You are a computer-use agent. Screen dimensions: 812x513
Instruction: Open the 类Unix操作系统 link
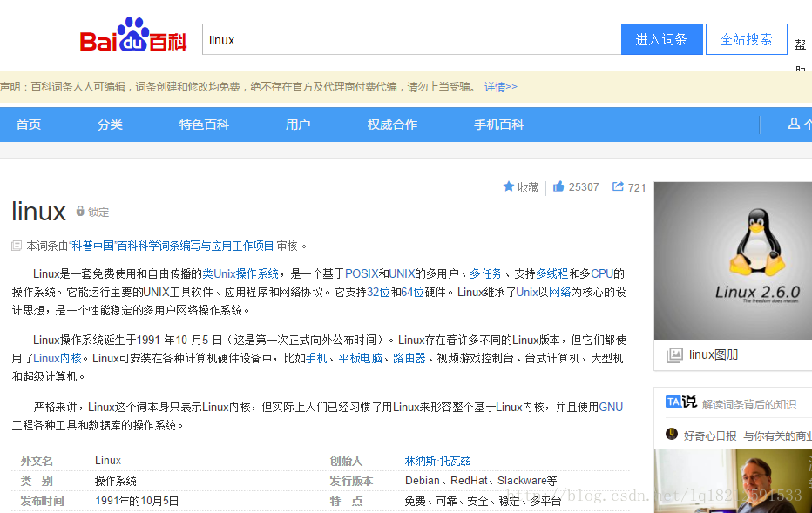[240, 273]
